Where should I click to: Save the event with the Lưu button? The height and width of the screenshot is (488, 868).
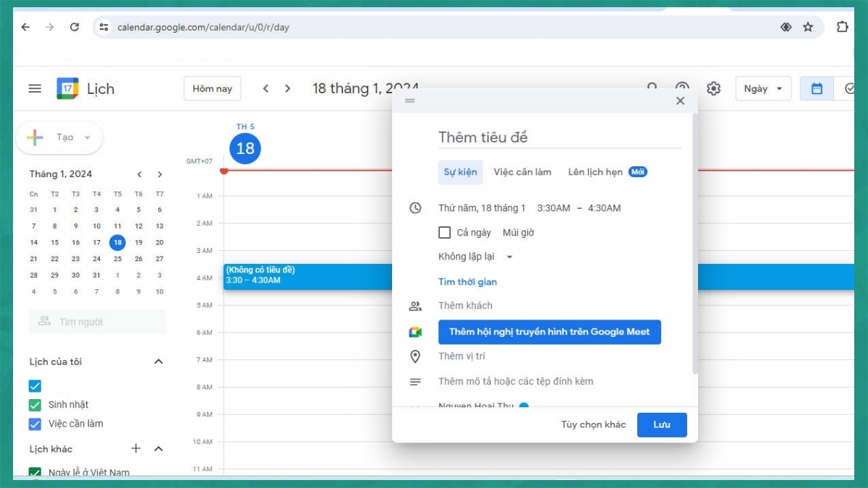pyautogui.click(x=661, y=424)
